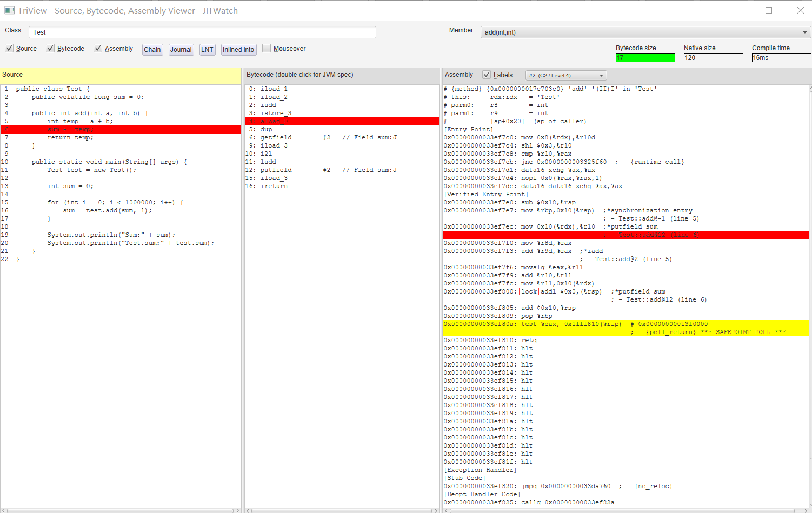Toggle the Source checkbox
Viewport: 812px width, 513px height.
pyautogui.click(x=9, y=48)
